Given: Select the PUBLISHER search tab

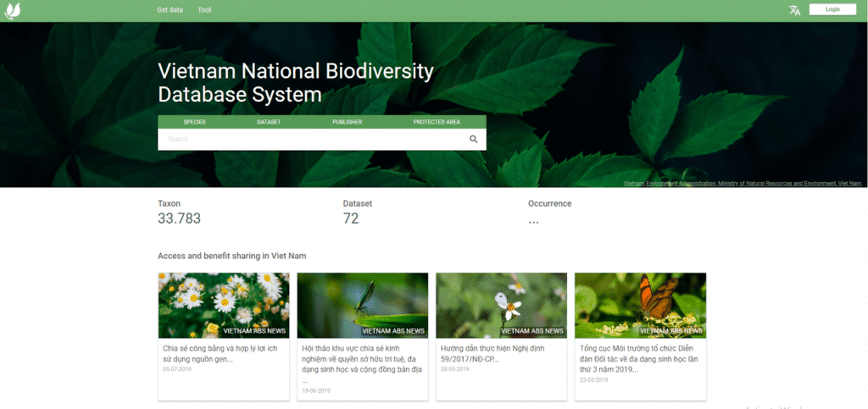Looking at the screenshot, I should (347, 122).
